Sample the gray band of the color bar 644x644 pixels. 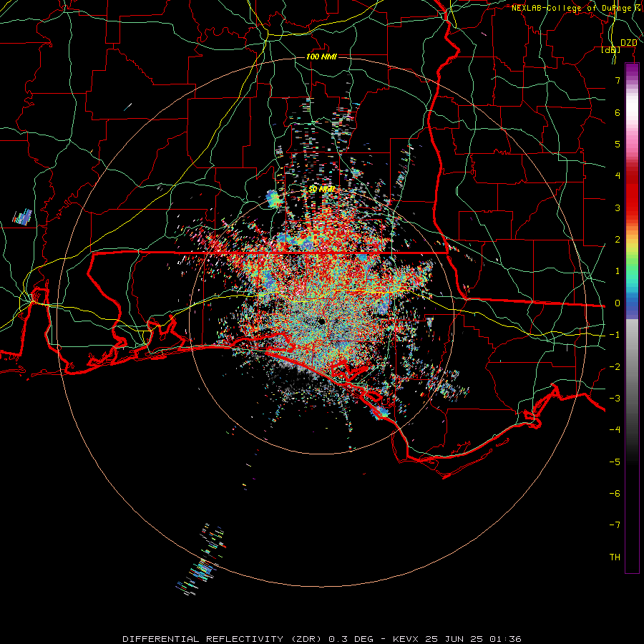pos(632,353)
